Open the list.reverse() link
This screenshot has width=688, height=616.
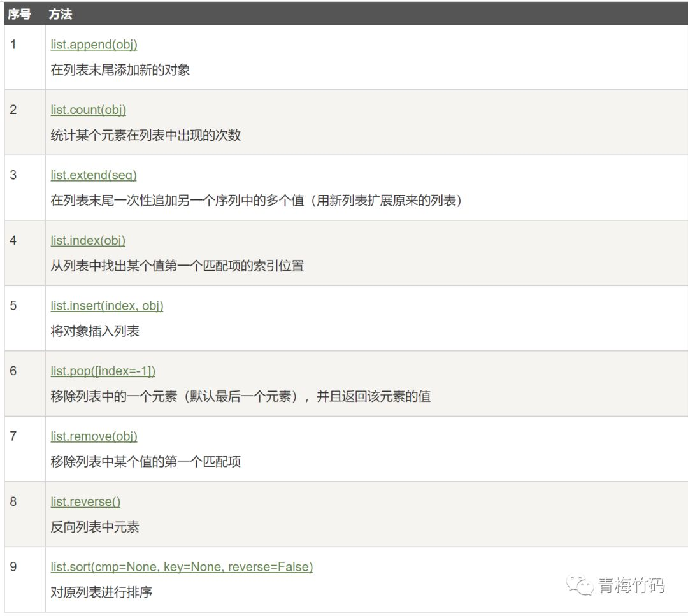click(x=85, y=502)
